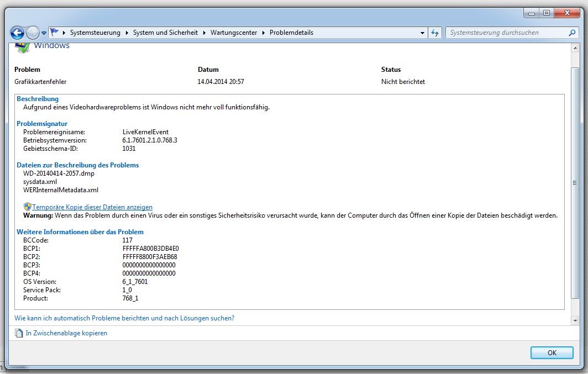Click the date 14.04.2014 20:57
The image size is (588, 374).
point(221,82)
